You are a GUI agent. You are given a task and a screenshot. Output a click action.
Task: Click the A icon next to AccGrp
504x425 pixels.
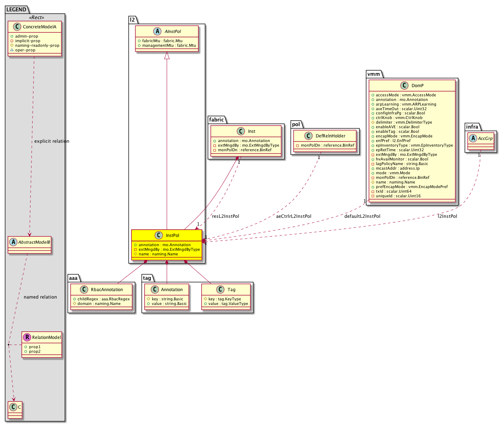(472, 138)
